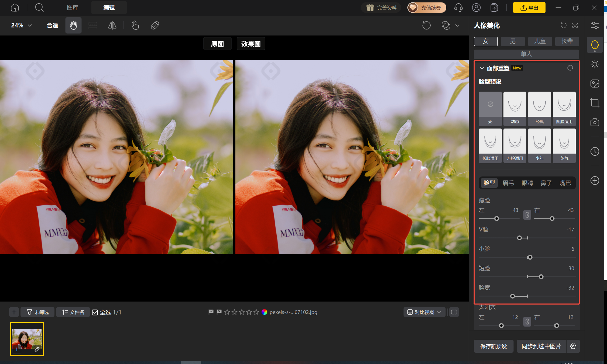Open the 未筛选 filter menu
The width and height of the screenshot is (607, 364).
click(37, 312)
